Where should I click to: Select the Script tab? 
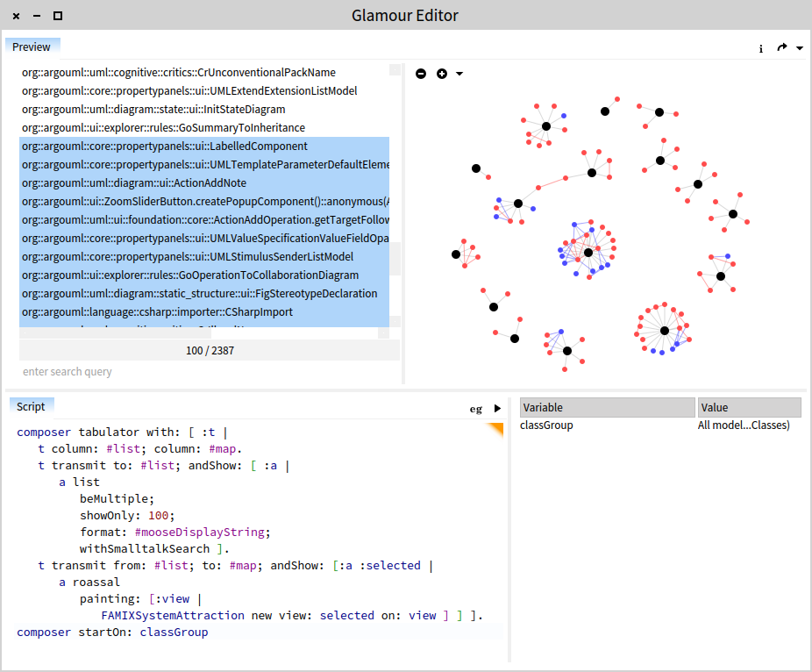click(31, 407)
